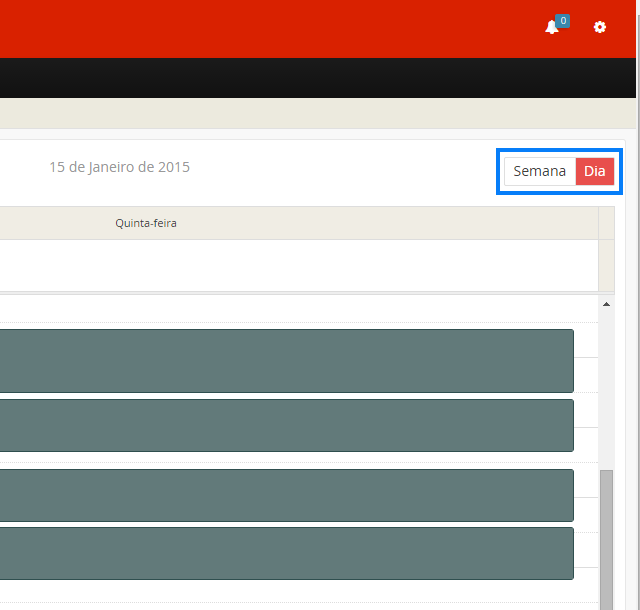The height and width of the screenshot is (610, 640).
Task: Switch to Semana week view
Action: click(x=539, y=171)
